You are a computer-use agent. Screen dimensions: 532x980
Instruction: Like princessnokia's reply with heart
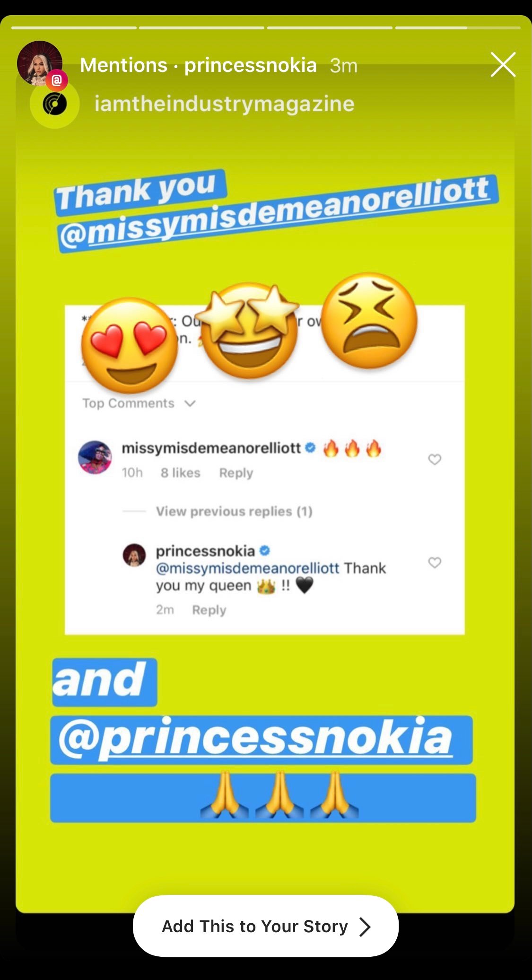[435, 562]
